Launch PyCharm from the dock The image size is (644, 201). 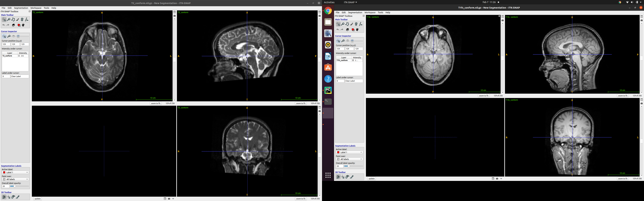coord(328,90)
